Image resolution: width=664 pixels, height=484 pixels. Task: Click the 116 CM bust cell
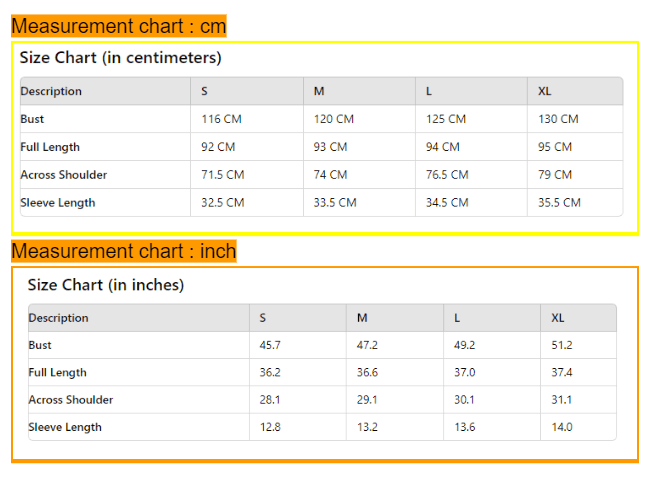pos(221,119)
